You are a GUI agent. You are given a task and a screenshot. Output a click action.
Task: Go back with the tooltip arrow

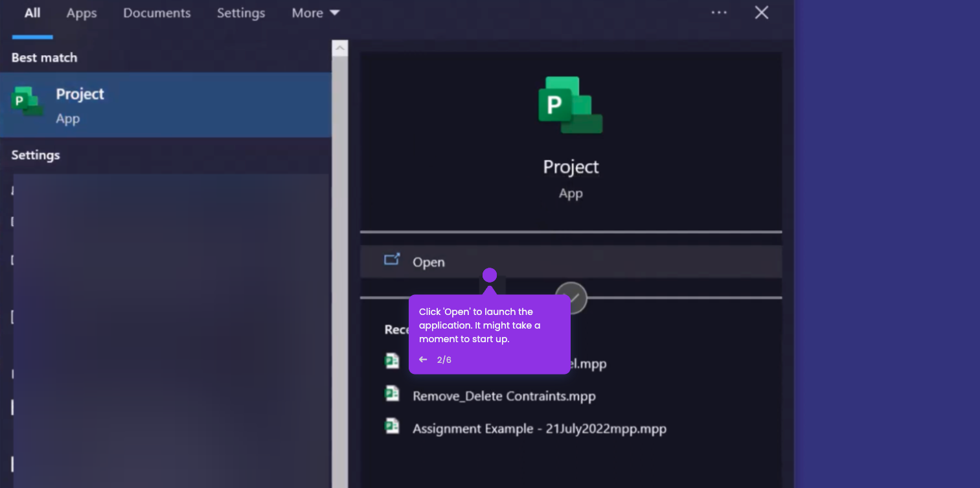click(423, 360)
